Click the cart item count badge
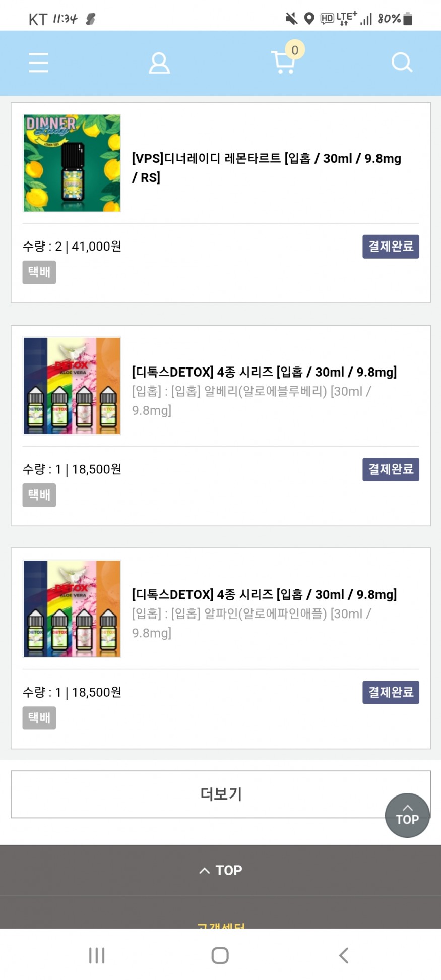Screen dimensions: 441x980 coord(295,50)
